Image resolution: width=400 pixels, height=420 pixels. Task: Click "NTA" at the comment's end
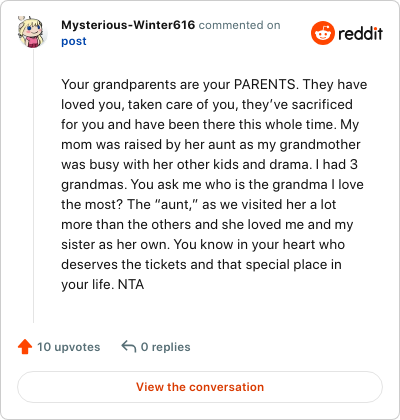point(131,284)
